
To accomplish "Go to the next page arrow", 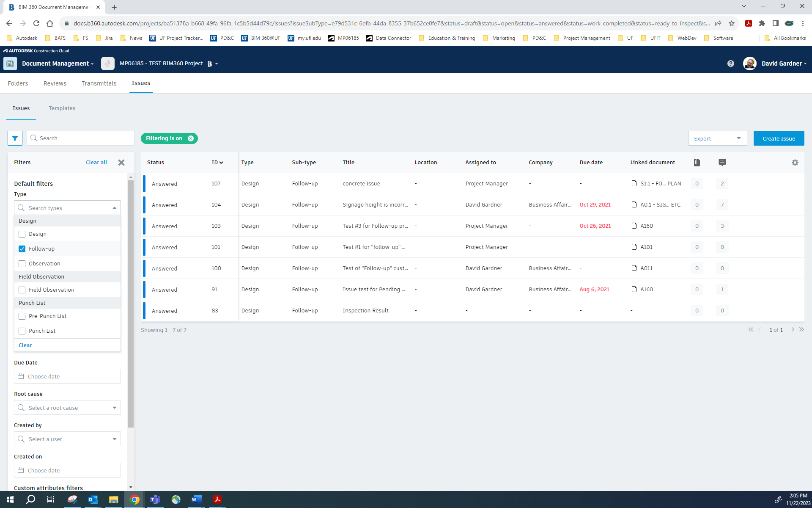I will coord(793,329).
